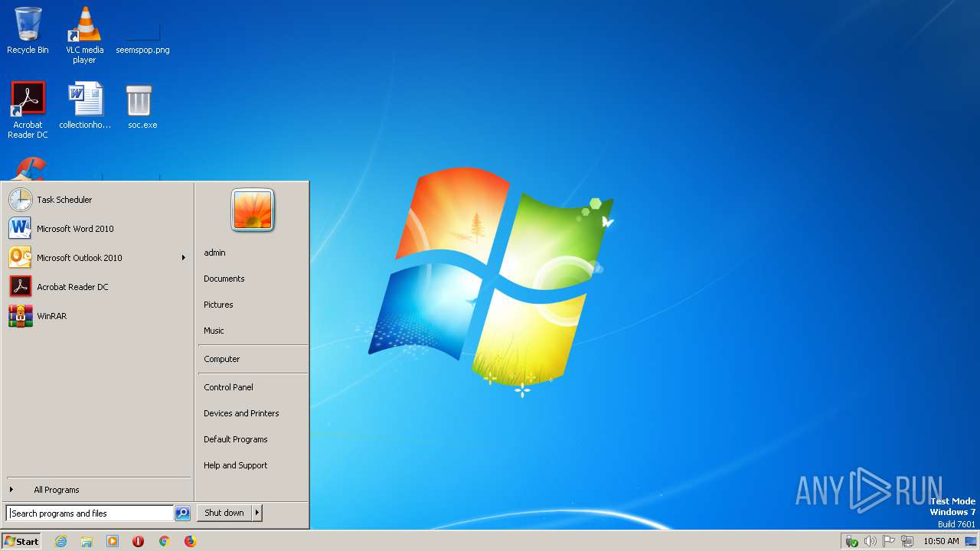Open Pictures from Start menu
This screenshot has height=551, width=980.
pos(253,305)
